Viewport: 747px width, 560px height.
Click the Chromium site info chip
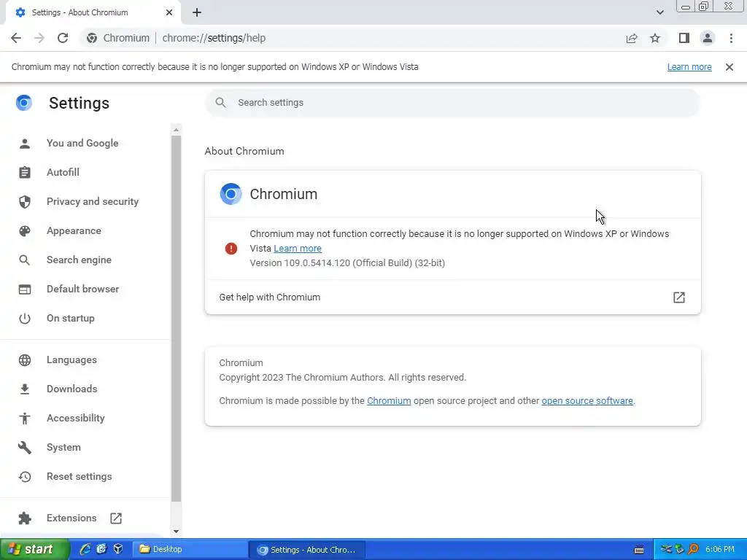pyautogui.click(x=118, y=38)
